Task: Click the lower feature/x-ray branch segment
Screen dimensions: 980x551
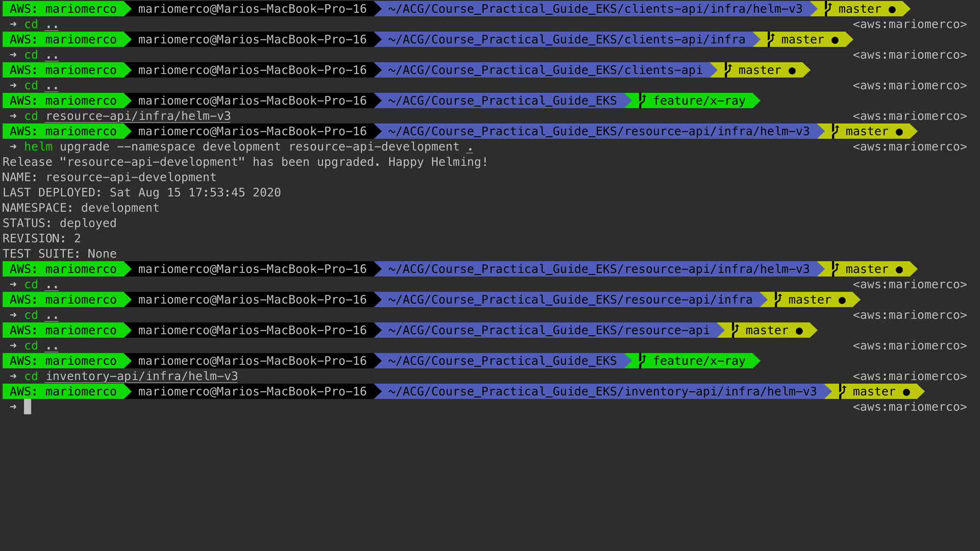Action: (x=699, y=361)
